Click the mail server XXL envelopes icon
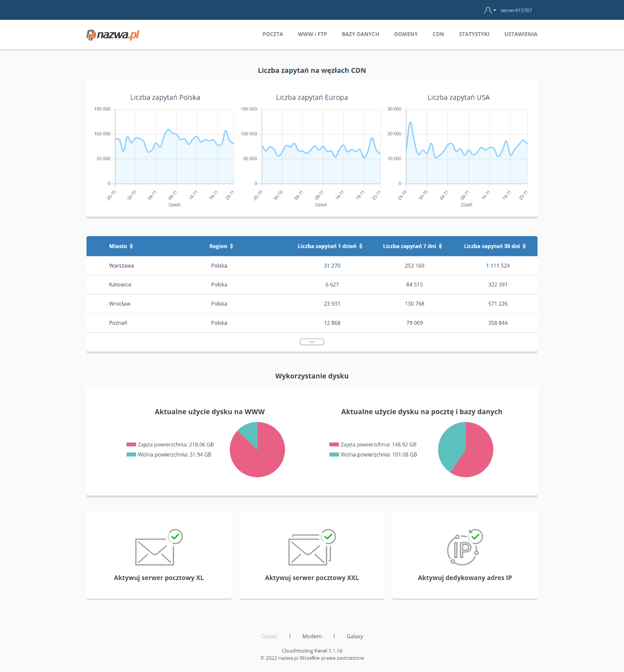Image resolution: width=624 pixels, height=672 pixels. coord(312,548)
